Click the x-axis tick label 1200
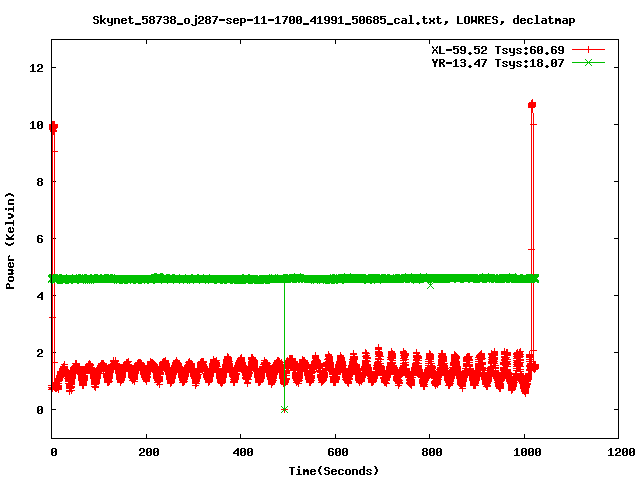Image resolution: width=640 pixels, height=480 pixels. [621, 452]
